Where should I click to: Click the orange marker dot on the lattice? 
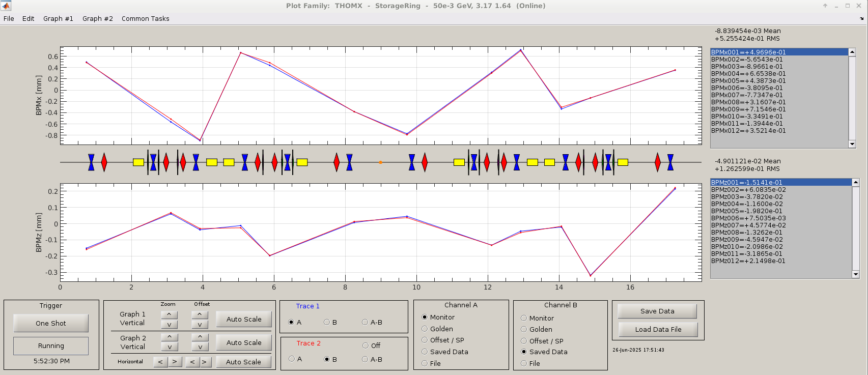380,162
